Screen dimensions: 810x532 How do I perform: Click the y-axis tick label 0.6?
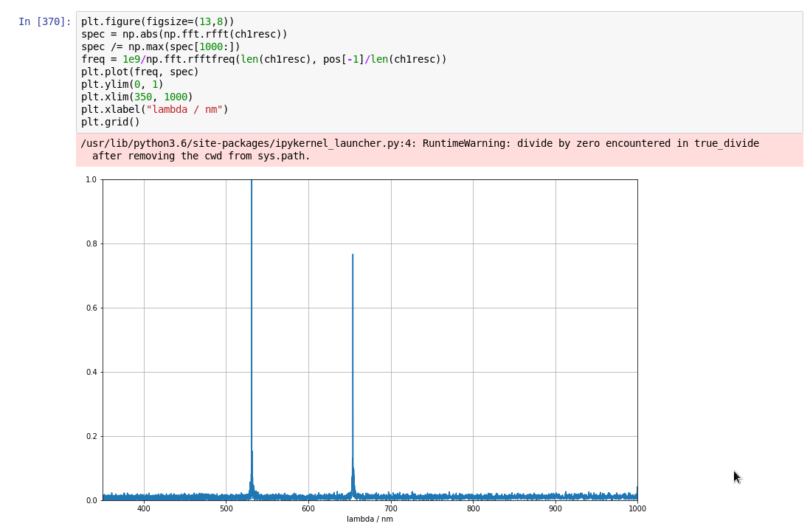[91, 308]
